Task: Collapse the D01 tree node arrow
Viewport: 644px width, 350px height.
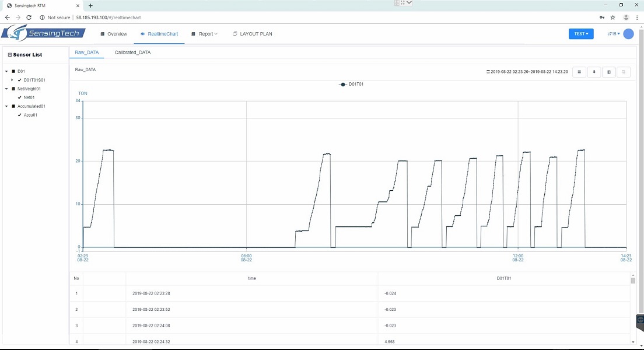Action: tap(6, 71)
